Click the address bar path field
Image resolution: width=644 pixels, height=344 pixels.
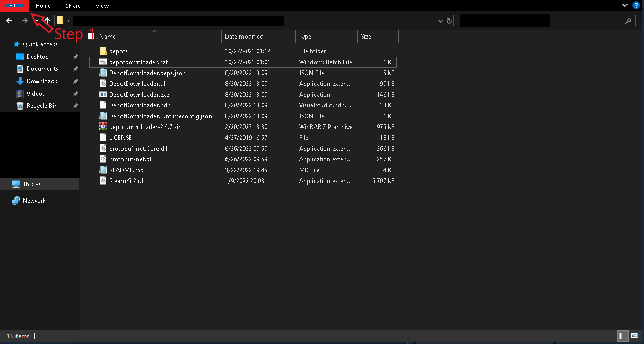tap(255, 21)
